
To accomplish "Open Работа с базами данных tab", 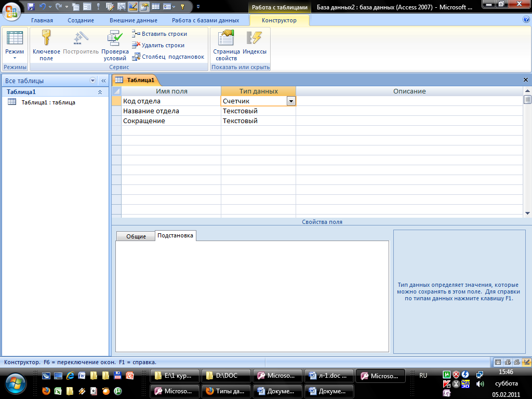I will point(205,20).
